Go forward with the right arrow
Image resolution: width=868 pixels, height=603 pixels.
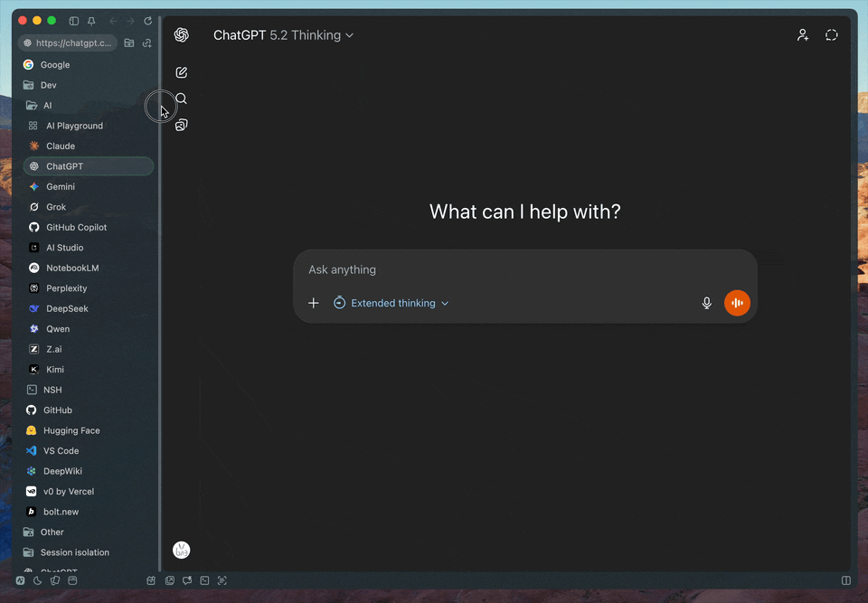[130, 21]
